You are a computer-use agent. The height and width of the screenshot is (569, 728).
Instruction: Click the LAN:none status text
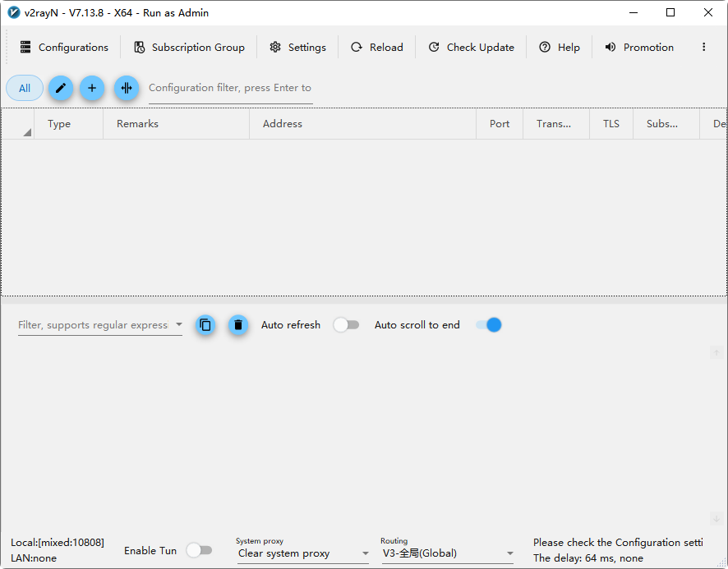tap(34, 558)
